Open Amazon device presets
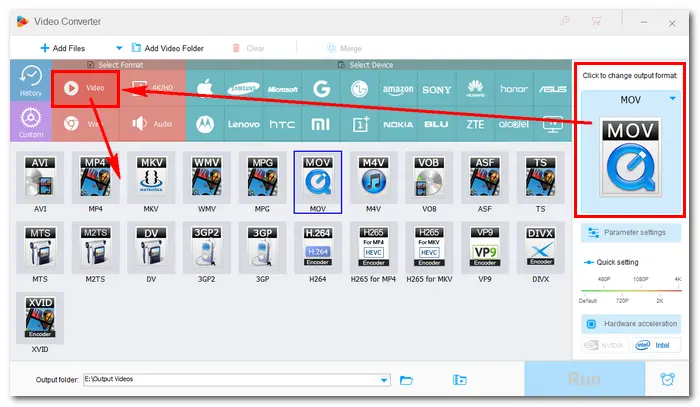 coord(398,88)
